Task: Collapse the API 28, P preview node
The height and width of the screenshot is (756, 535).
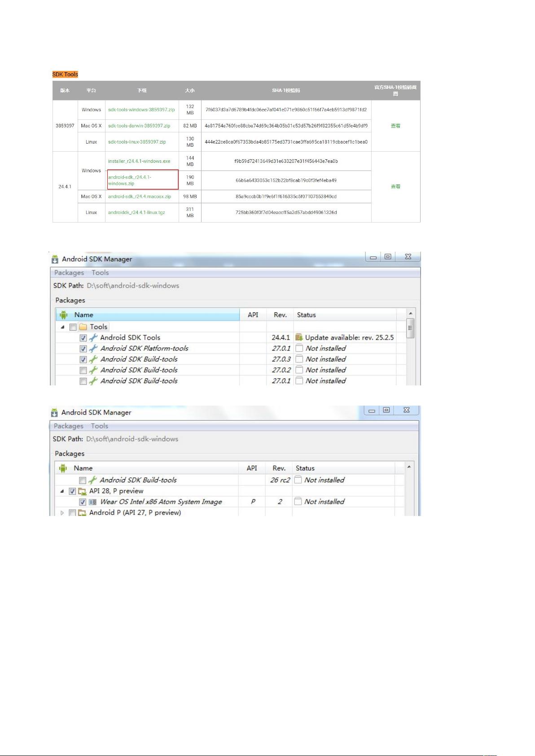Action: click(x=62, y=491)
